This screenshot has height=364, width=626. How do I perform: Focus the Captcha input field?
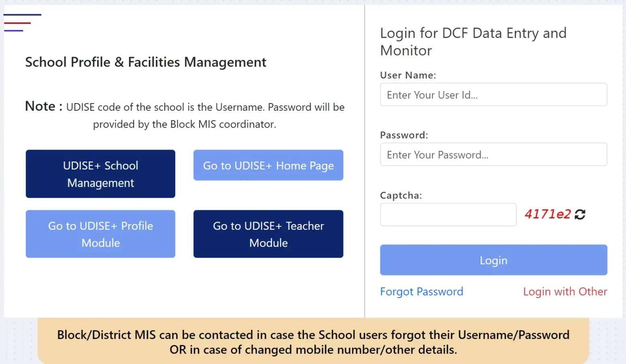448,214
